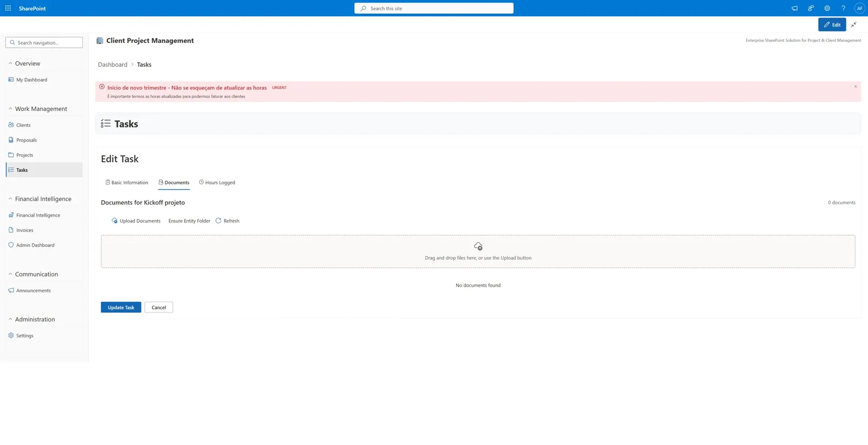This screenshot has width=868, height=445.
Task: Open Projects in the sidebar
Action: pos(44,155)
